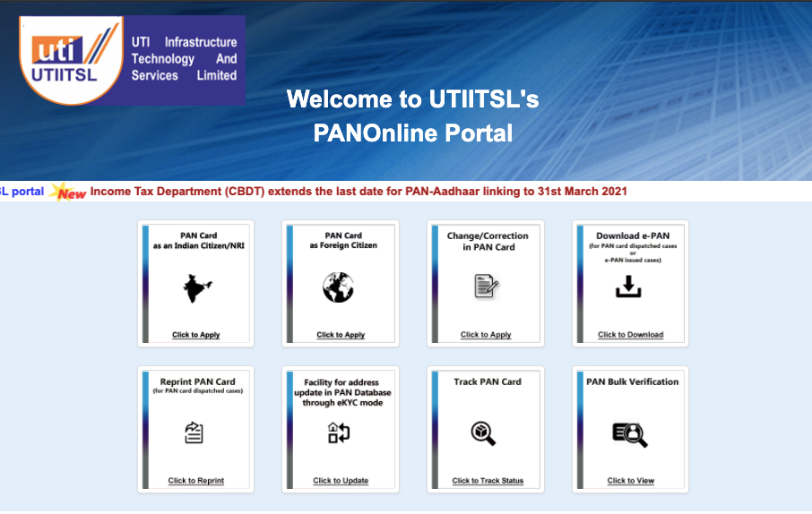Select the 'Track PAN Card' heading
This screenshot has width=812, height=514.
[x=488, y=381]
